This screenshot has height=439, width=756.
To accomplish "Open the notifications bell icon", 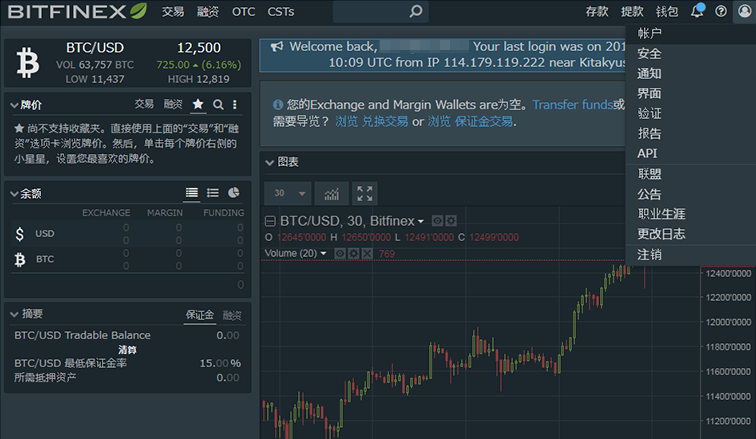I will [697, 11].
